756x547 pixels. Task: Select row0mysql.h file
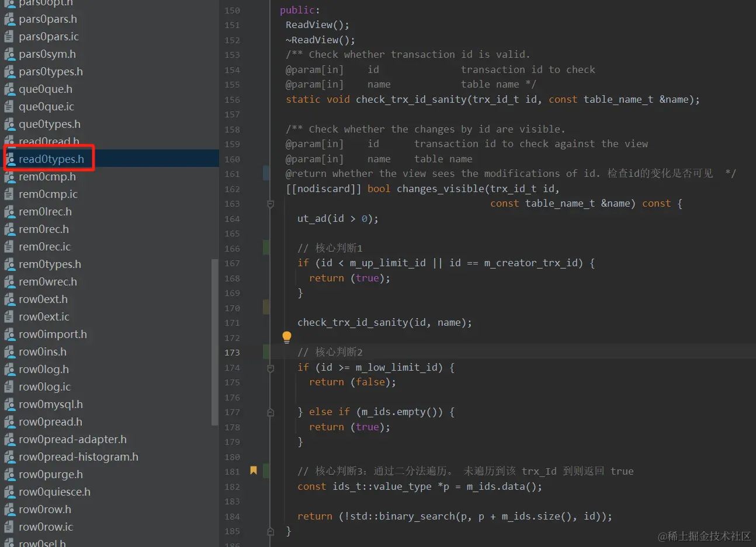tap(50, 405)
